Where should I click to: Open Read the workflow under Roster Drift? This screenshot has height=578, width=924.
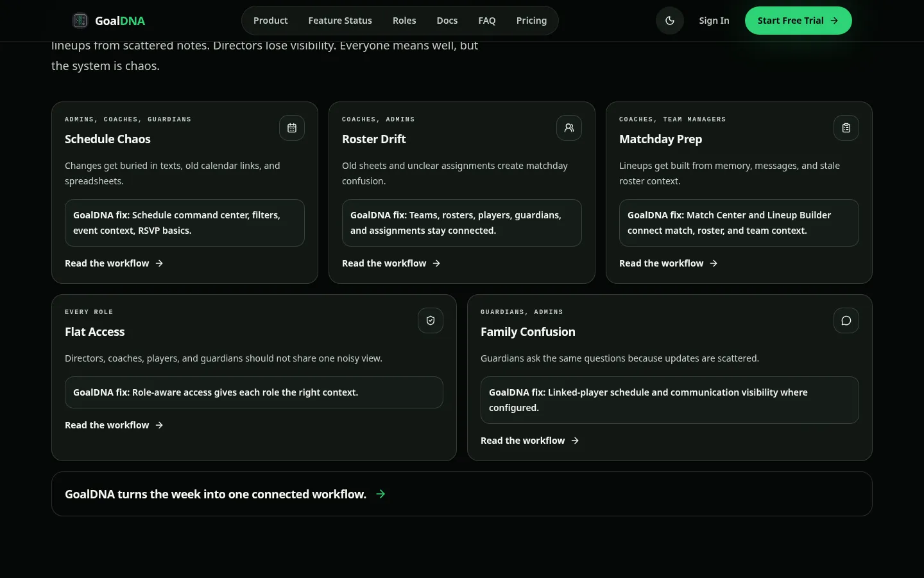pyautogui.click(x=391, y=263)
